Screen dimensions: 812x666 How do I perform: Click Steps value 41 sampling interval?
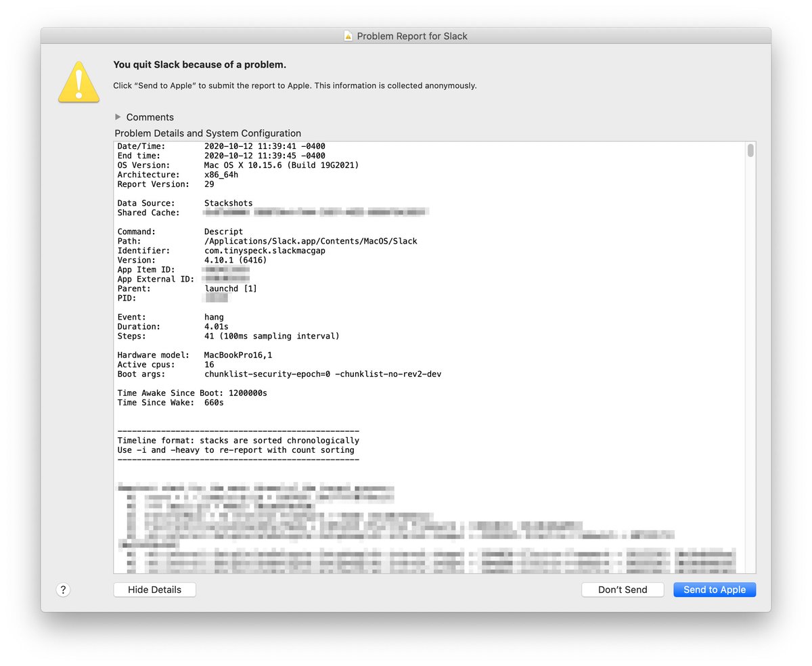coord(272,336)
